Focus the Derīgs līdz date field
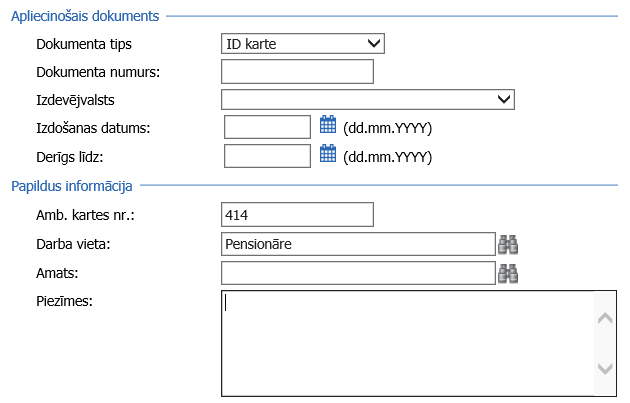630x403 pixels. pyautogui.click(x=268, y=155)
